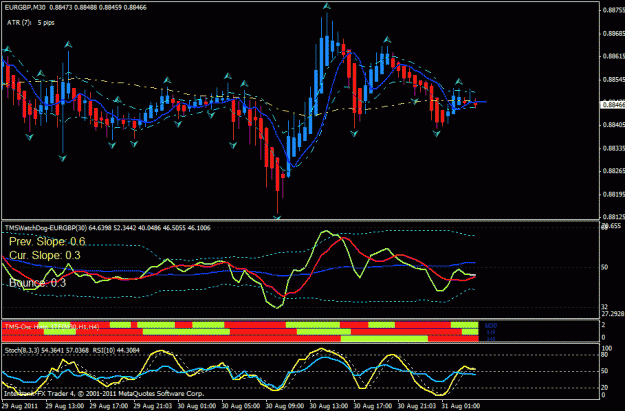The height and width of the screenshot is (411, 625).
Task: Click the highlighted current price label 0.88466
Action: pos(613,104)
